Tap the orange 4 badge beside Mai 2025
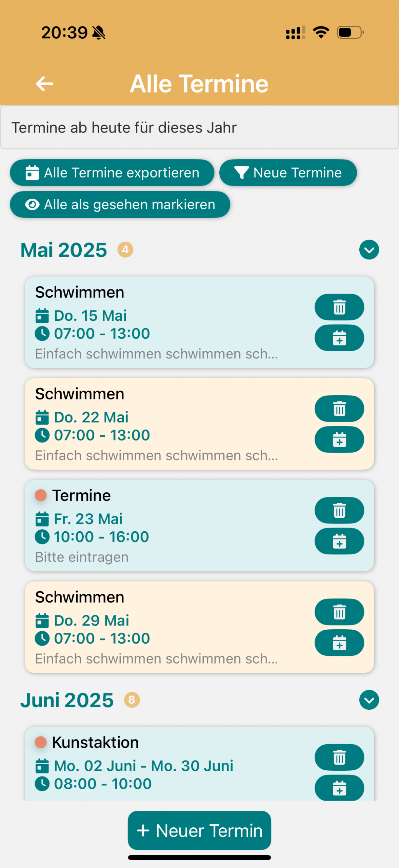This screenshot has width=399, height=868. (x=125, y=250)
